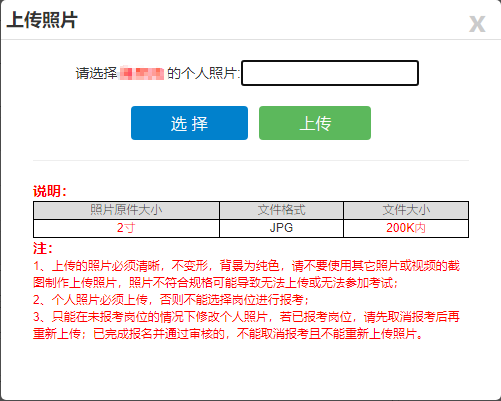
Task: Click the 注 heading
Action: 43,249
